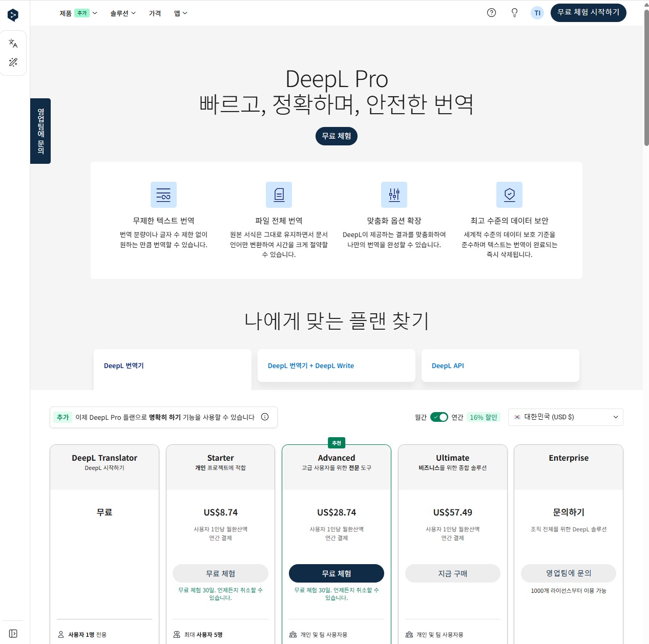Viewport: 649px width, 644px height.
Task: Click the customization options sliders icon
Action: [x=394, y=195]
